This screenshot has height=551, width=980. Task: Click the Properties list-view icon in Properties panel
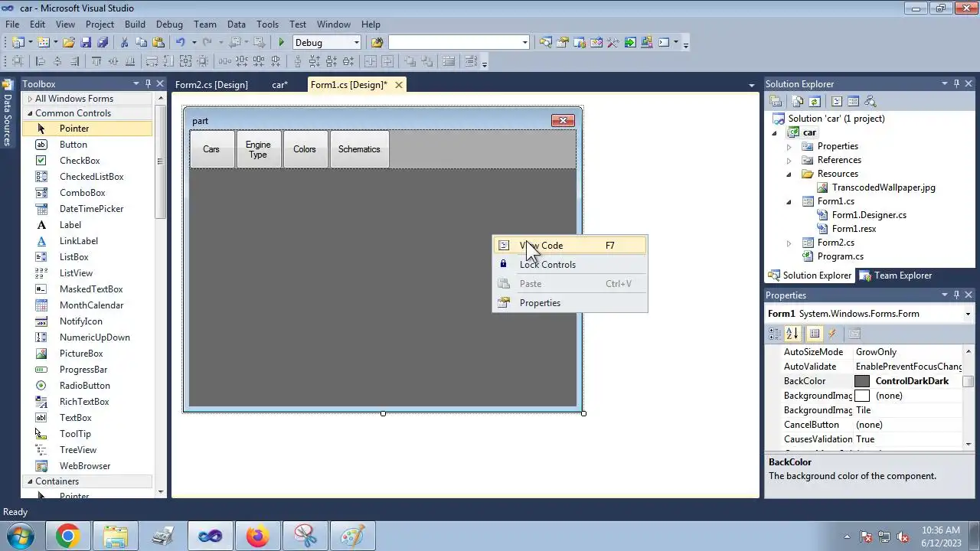pyautogui.click(x=815, y=334)
